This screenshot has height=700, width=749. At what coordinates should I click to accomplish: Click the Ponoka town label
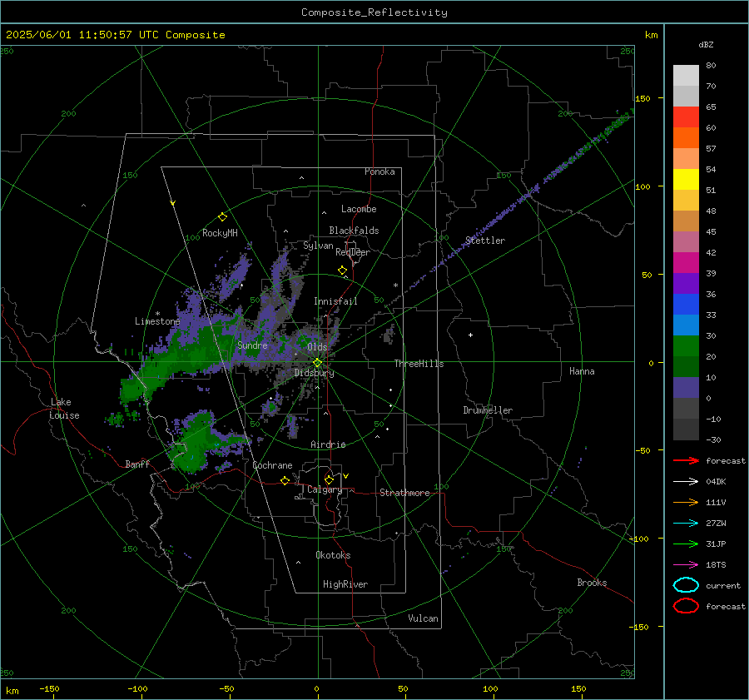379,171
